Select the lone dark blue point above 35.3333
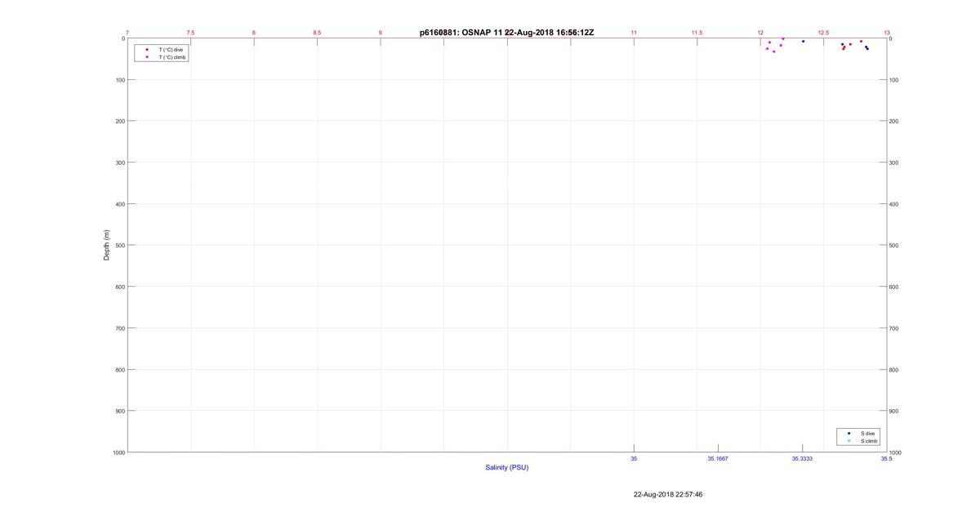 click(803, 41)
